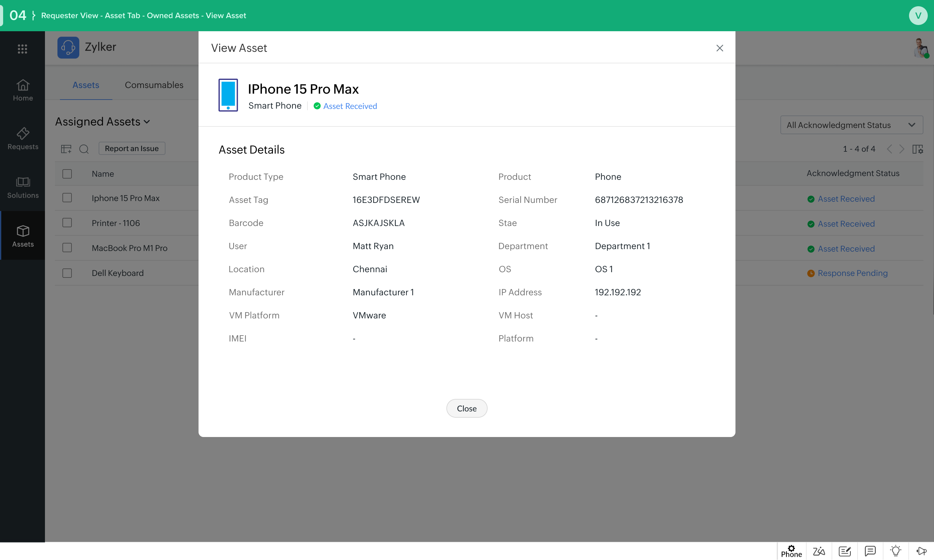Switch to the Assets tab
Image resolution: width=934 pixels, height=560 pixels.
(x=86, y=85)
